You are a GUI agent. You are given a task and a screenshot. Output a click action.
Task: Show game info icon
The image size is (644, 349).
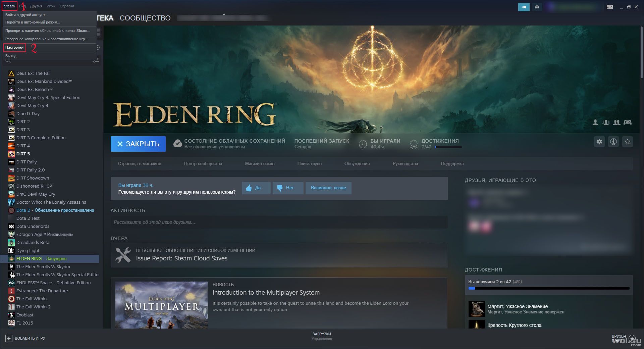pyautogui.click(x=613, y=142)
